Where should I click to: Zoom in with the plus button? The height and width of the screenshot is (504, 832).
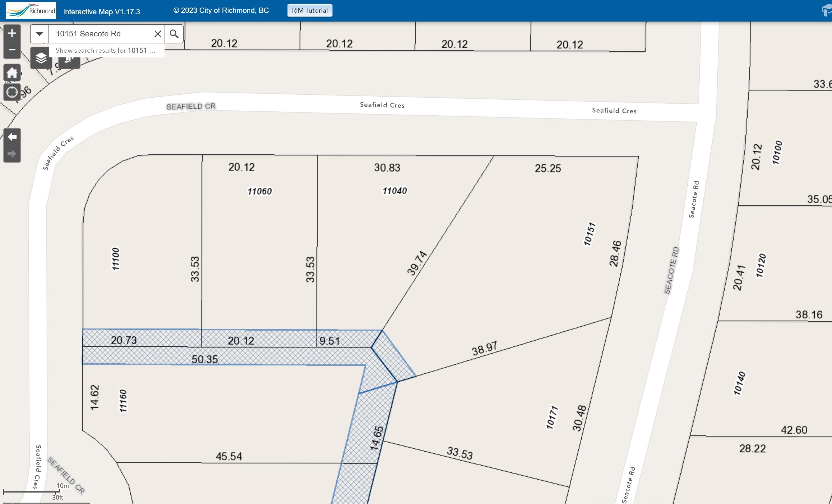[12, 33]
